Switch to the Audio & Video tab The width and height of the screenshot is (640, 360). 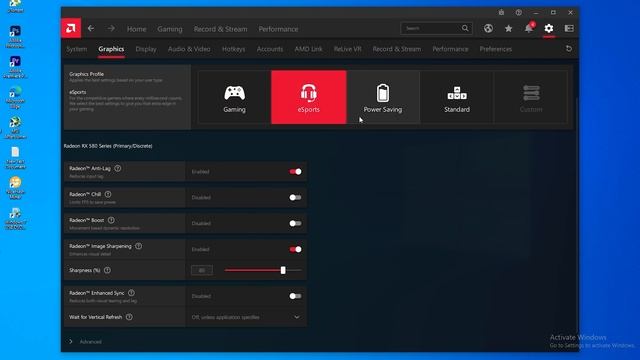(x=189, y=49)
